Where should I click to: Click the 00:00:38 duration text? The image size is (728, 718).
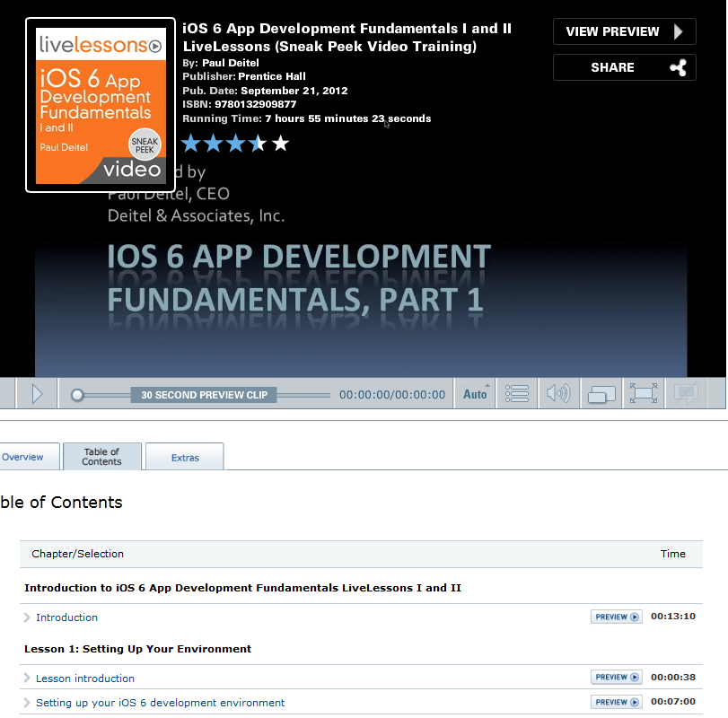[x=673, y=677]
